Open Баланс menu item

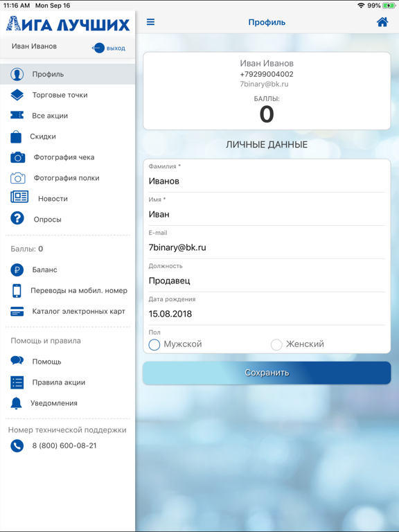coord(67,269)
